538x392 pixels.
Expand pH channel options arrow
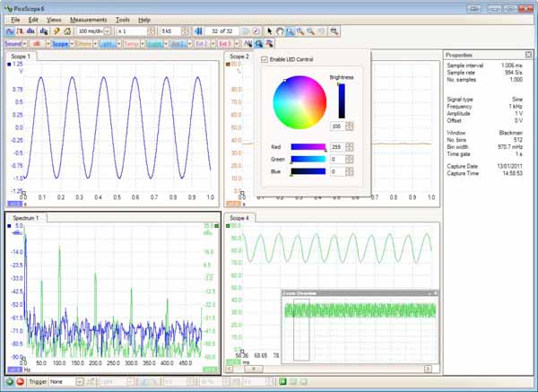click(x=119, y=44)
